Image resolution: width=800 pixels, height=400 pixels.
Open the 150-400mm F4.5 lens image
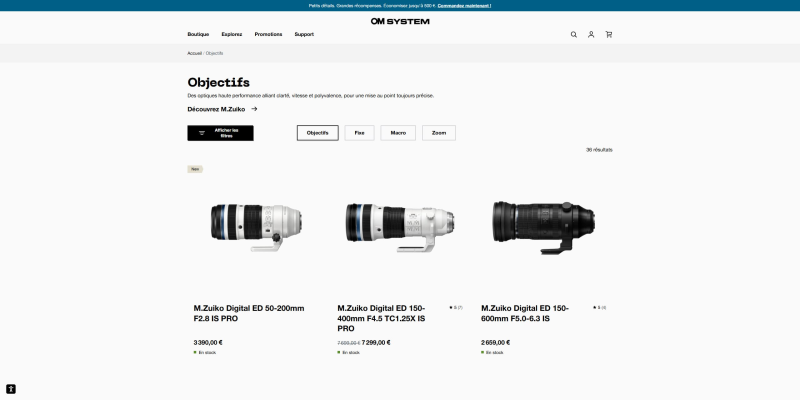400,227
